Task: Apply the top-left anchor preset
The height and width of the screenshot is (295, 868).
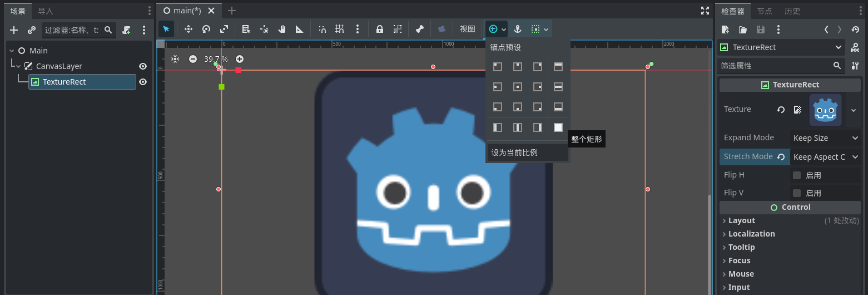Action: pos(498,67)
